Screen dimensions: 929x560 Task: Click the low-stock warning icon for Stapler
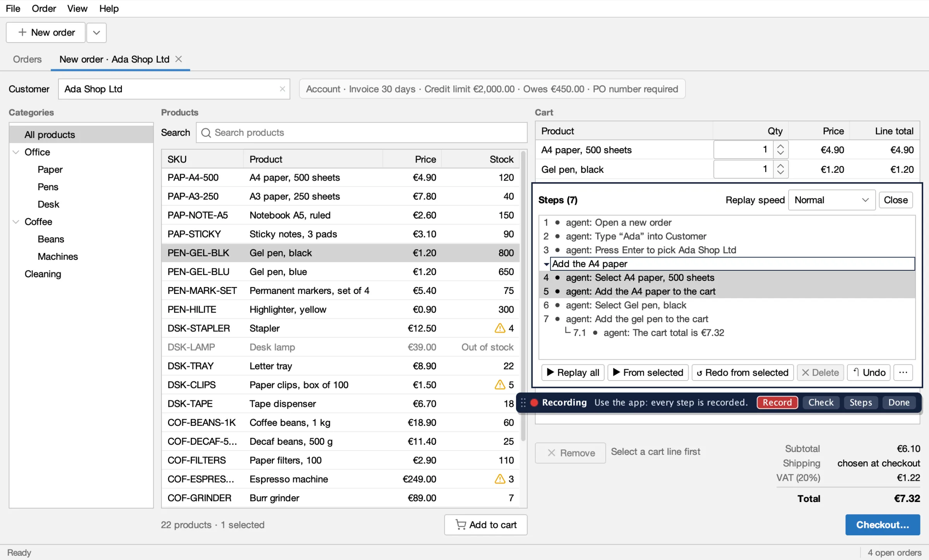500,328
